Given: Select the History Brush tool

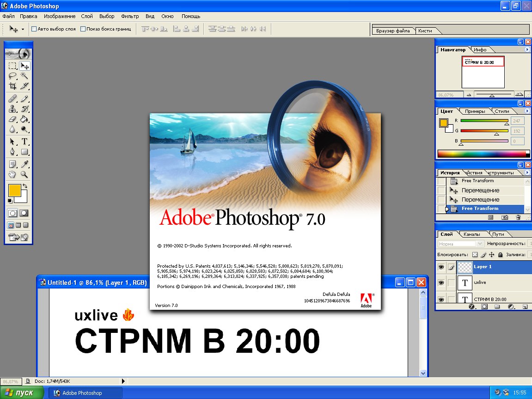Looking at the screenshot, I should point(24,109).
